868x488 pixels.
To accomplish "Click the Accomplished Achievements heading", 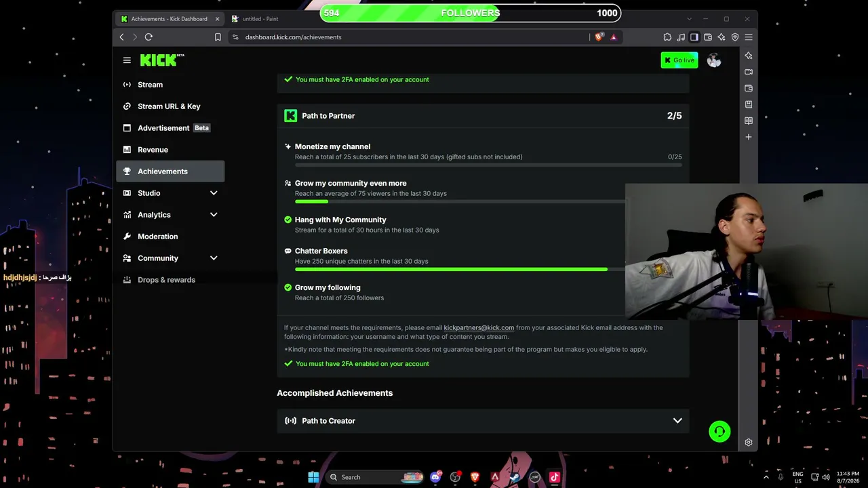I will [x=335, y=393].
